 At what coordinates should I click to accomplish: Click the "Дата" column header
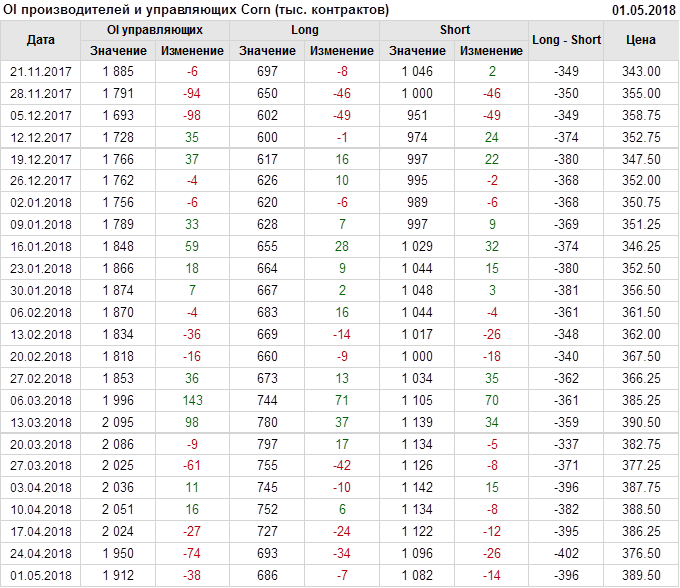coord(41,40)
